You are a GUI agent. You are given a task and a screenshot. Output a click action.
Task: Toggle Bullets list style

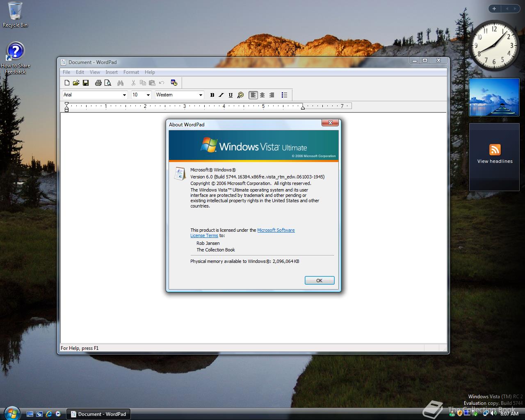point(284,95)
